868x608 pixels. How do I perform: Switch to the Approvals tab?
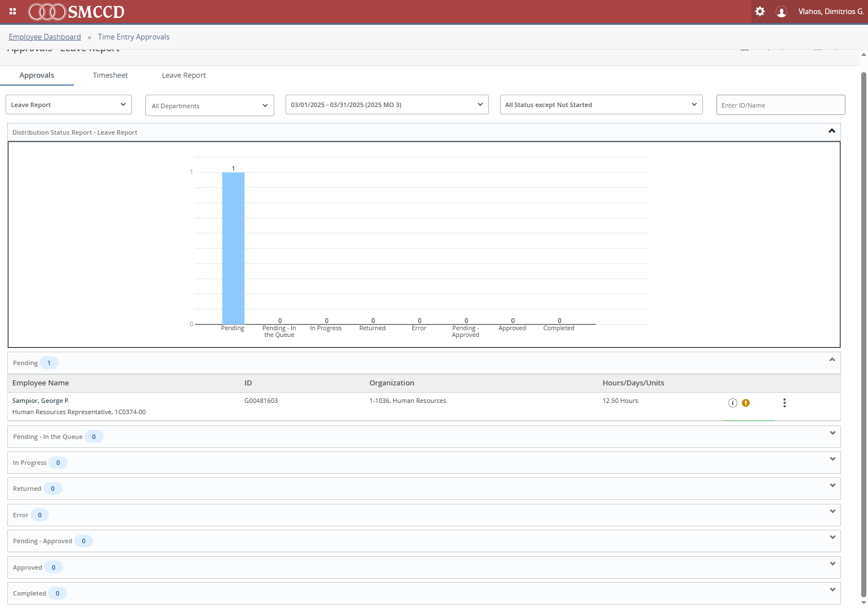[37, 76]
